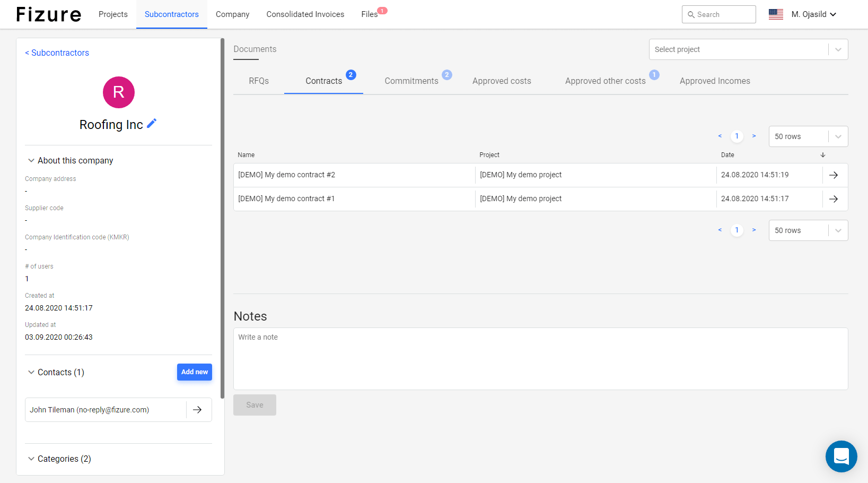Click Updated at value 03.09.2020 00:26:43
Viewport: 868px width, 483px height.
59,337
